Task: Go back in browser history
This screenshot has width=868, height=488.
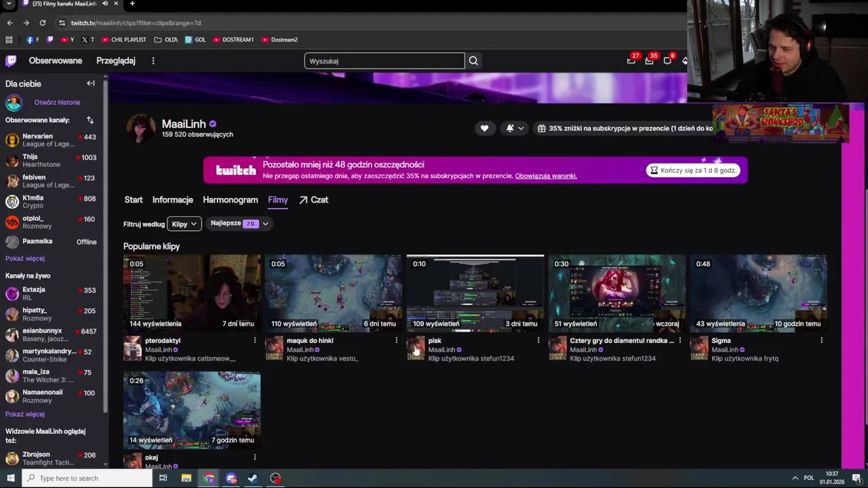Action: point(9,23)
